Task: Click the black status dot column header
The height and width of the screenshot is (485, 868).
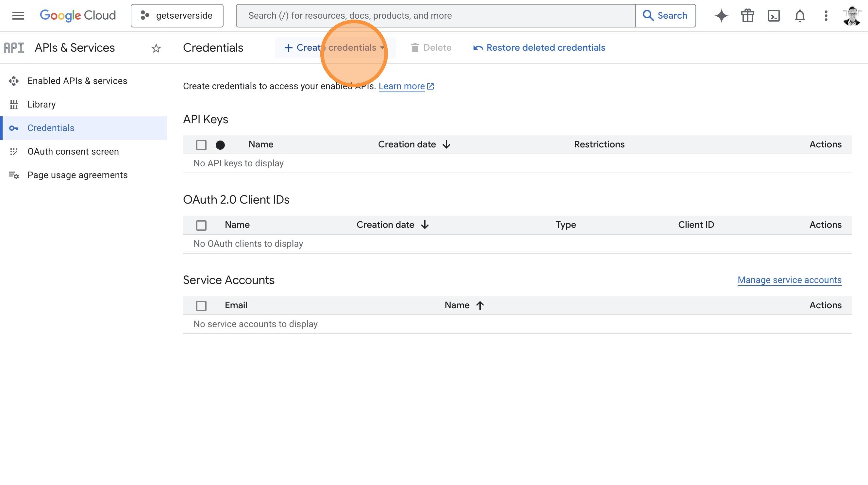Action: click(220, 145)
